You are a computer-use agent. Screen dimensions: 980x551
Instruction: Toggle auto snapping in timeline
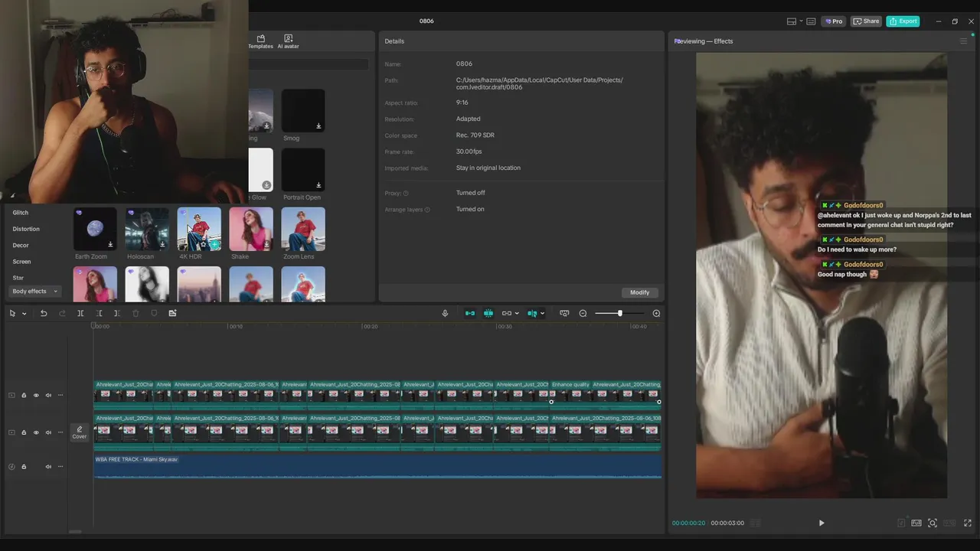(488, 313)
